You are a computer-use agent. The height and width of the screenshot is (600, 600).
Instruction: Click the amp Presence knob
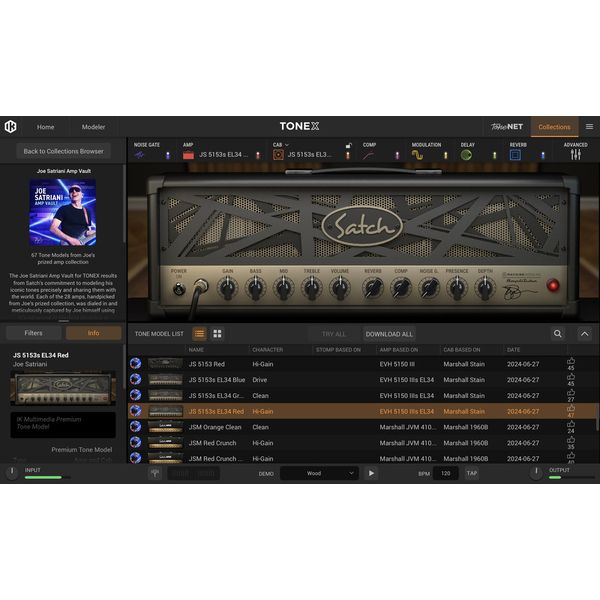[457, 288]
